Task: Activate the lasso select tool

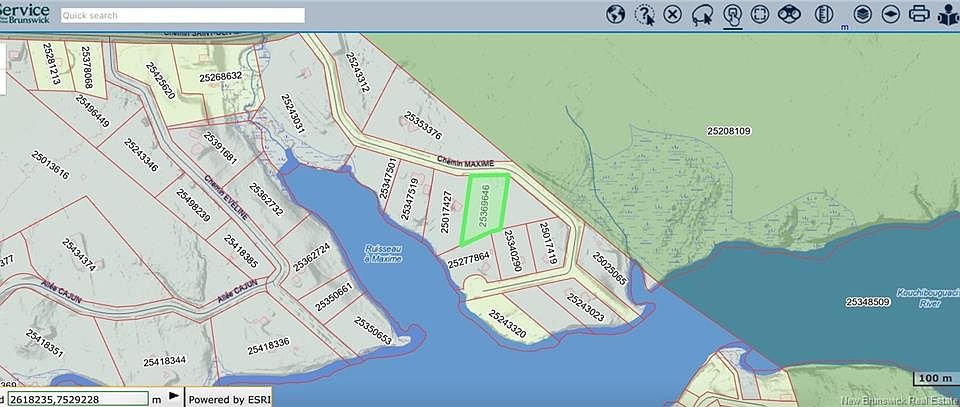Action: (703, 14)
